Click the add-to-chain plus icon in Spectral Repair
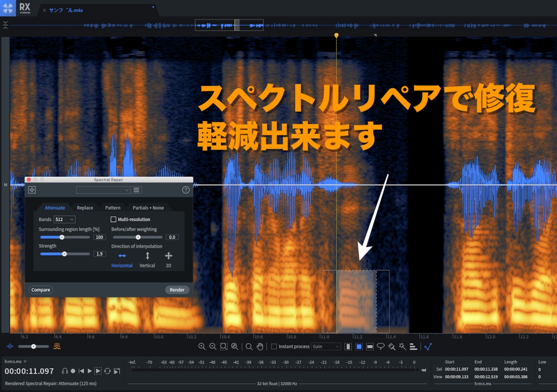Viewport: 557px width, 392px height. (32, 190)
